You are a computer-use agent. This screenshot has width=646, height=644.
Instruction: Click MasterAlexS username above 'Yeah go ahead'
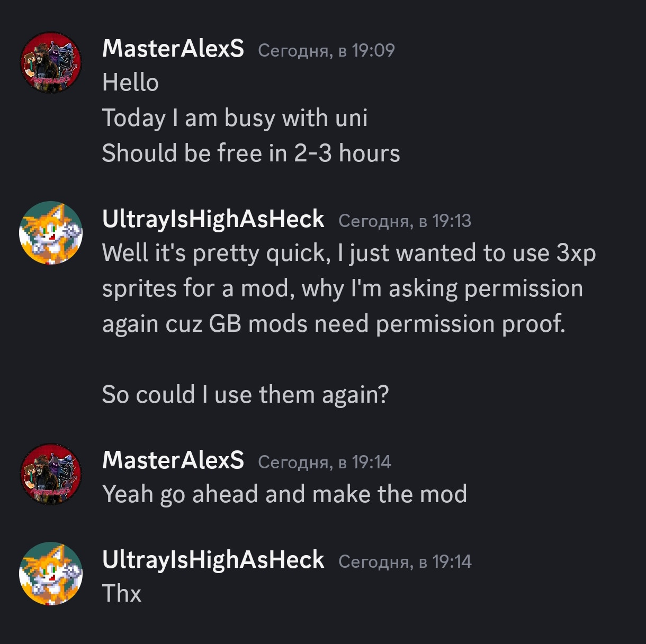(x=173, y=460)
